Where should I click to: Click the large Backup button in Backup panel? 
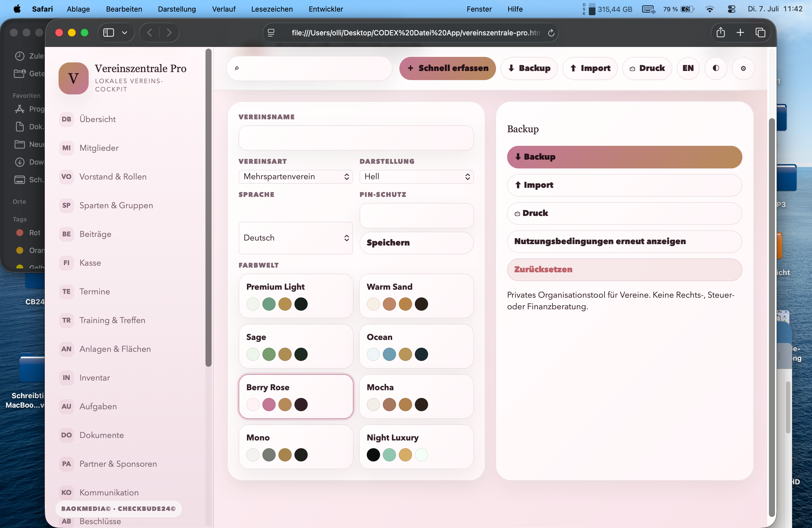tap(624, 157)
